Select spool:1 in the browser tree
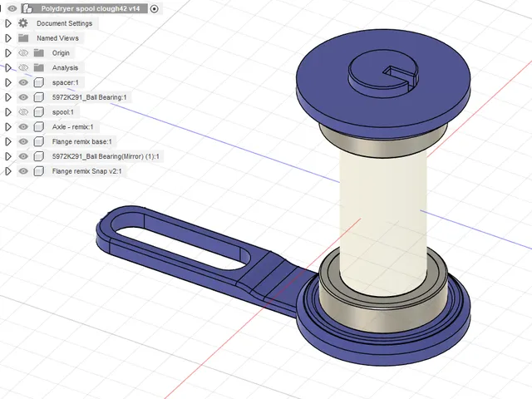The width and height of the screenshot is (532, 399). [x=63, y=112]
